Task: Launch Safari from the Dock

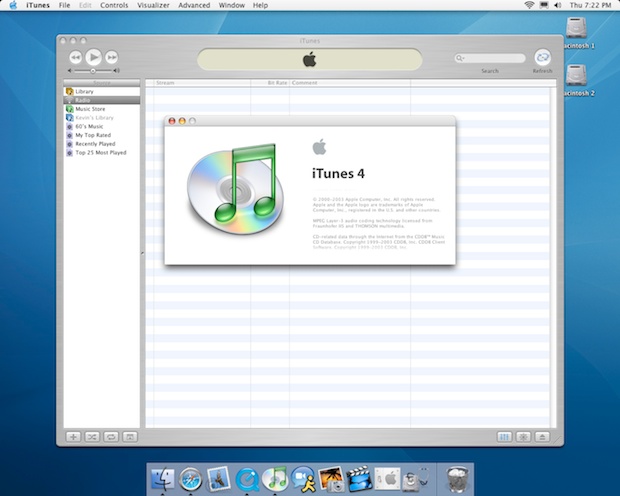Action: pos(190,479)
